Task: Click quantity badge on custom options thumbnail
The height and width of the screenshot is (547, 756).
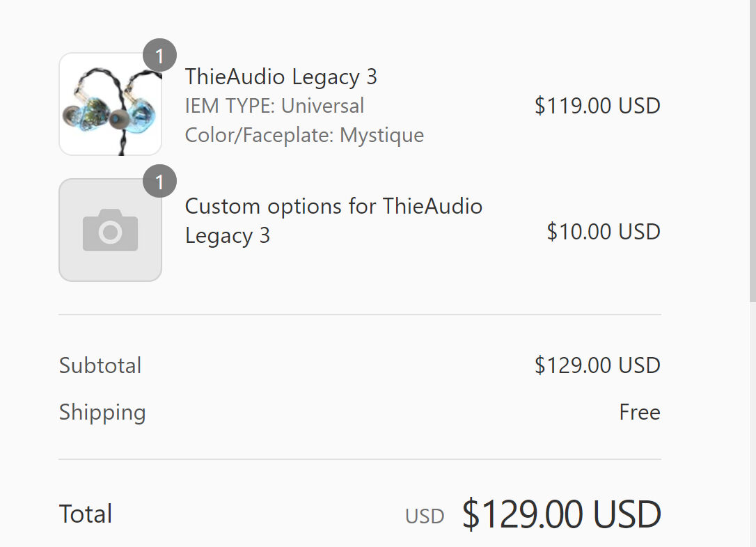Action: pyautogui.click(x=159, y=181)
